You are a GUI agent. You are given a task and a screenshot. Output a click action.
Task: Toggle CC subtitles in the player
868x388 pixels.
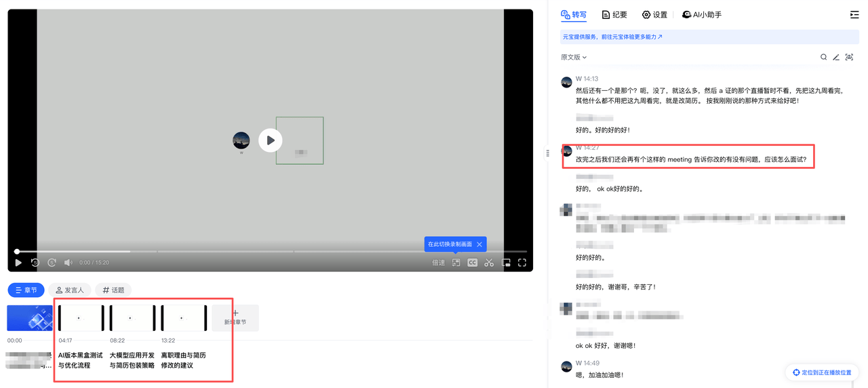(x=472, y=263)
